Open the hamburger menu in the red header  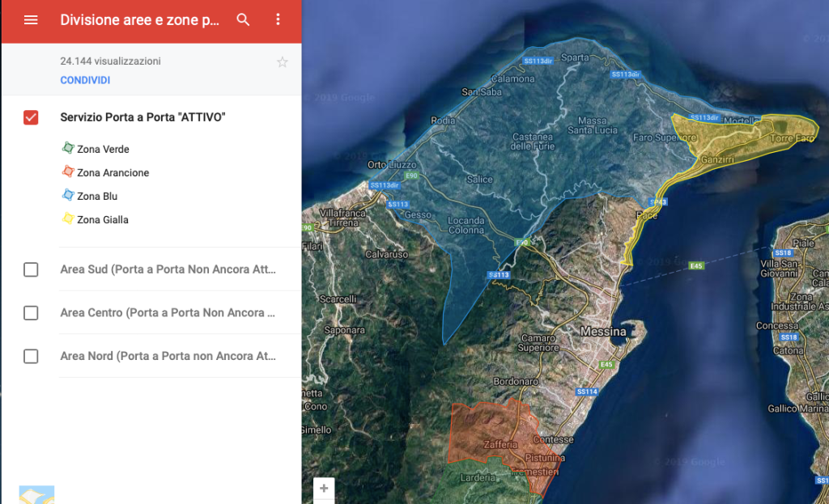[x=31, y=20]
